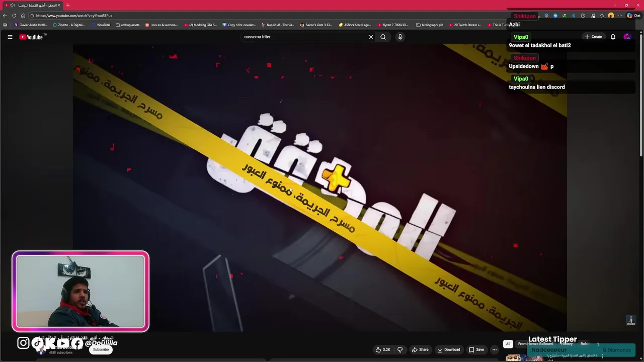Run search with the magnifier button
Screen dimensions: 644x362
point(383,37)
